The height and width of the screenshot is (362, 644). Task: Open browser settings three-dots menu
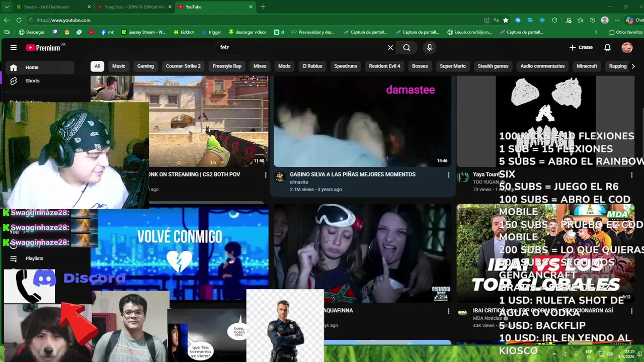click(617, 20)
